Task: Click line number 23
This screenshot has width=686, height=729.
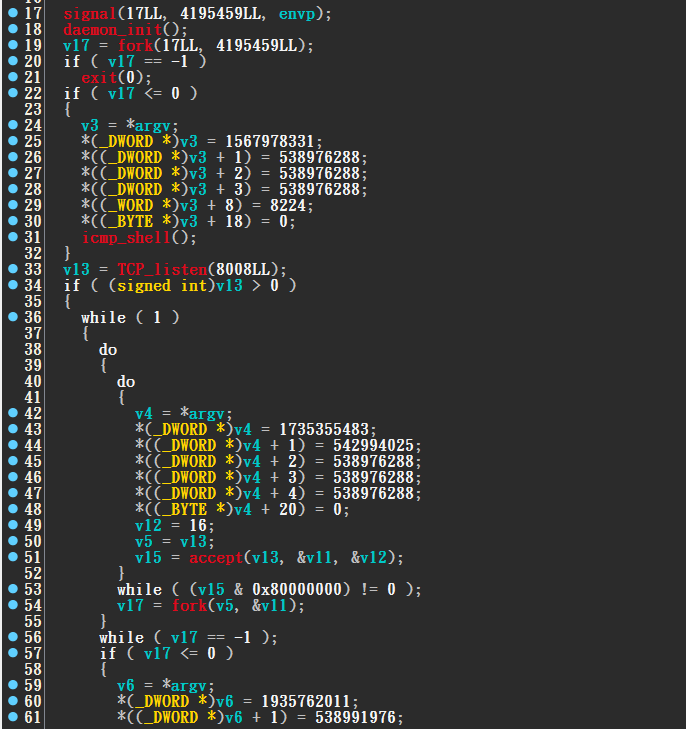Action: [33, 110]
